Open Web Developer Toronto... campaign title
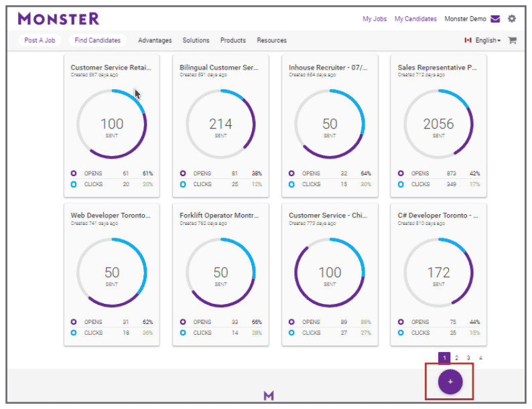This screenshot has width=532, height=409. 111,215
